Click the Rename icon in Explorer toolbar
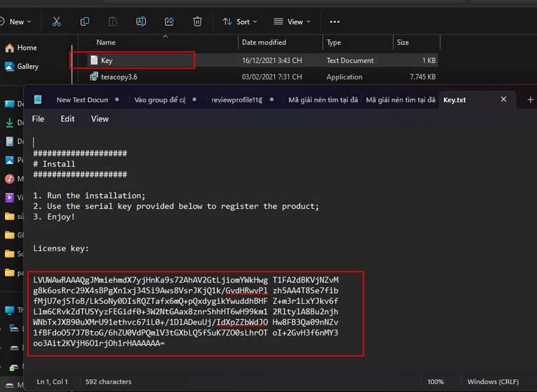 tap(141, 21)
